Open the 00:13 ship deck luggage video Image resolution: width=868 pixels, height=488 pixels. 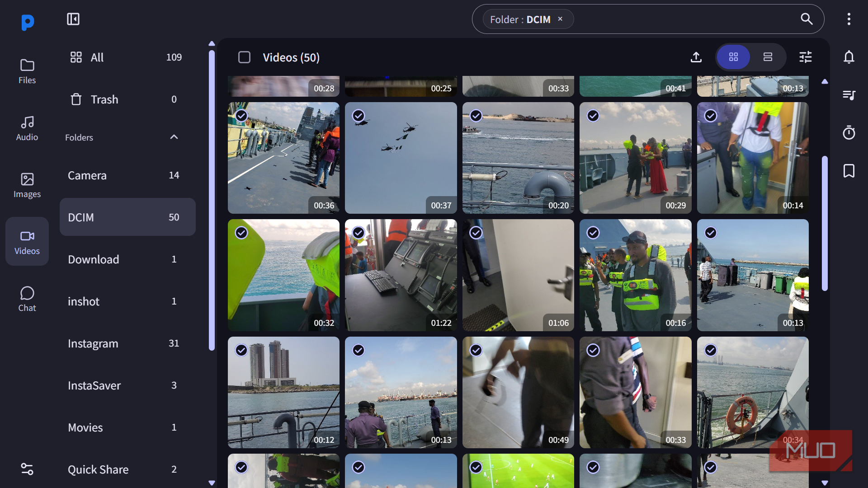click(753, 275)
